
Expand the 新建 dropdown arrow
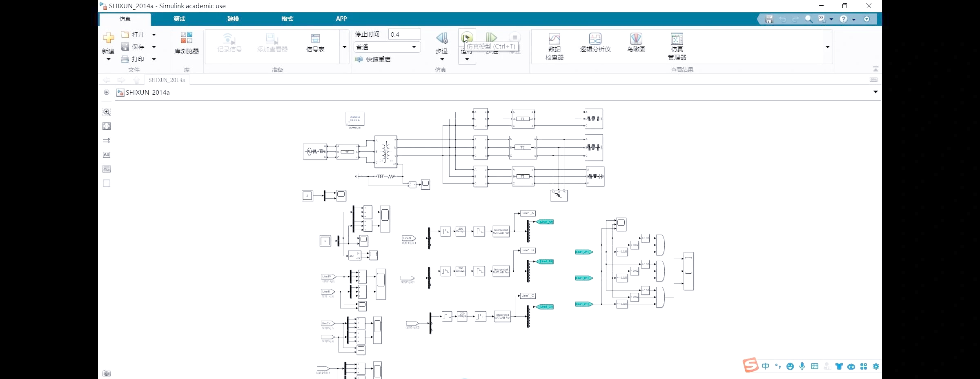pyautogui.click(x=109, y=60)
